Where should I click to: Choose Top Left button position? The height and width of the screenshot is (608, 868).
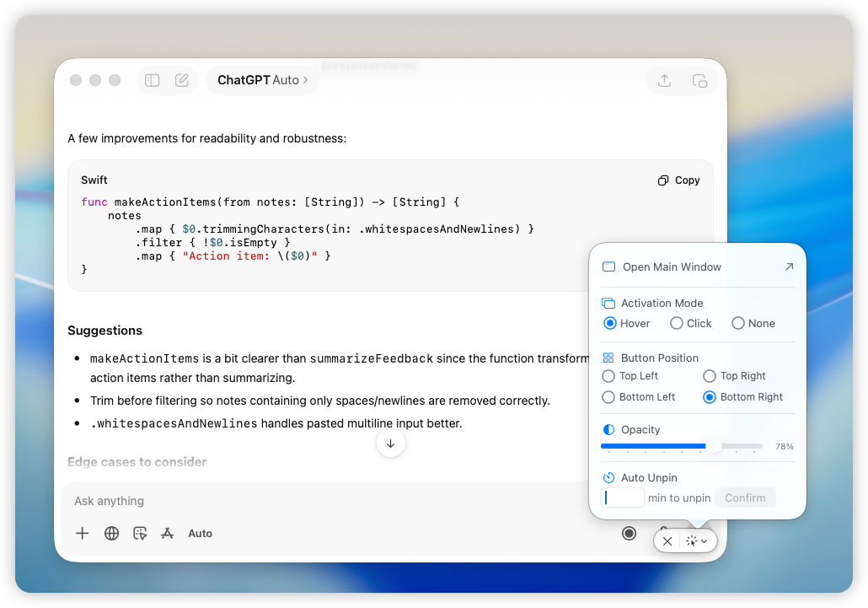pyautogui.click(x=630, y=376)
